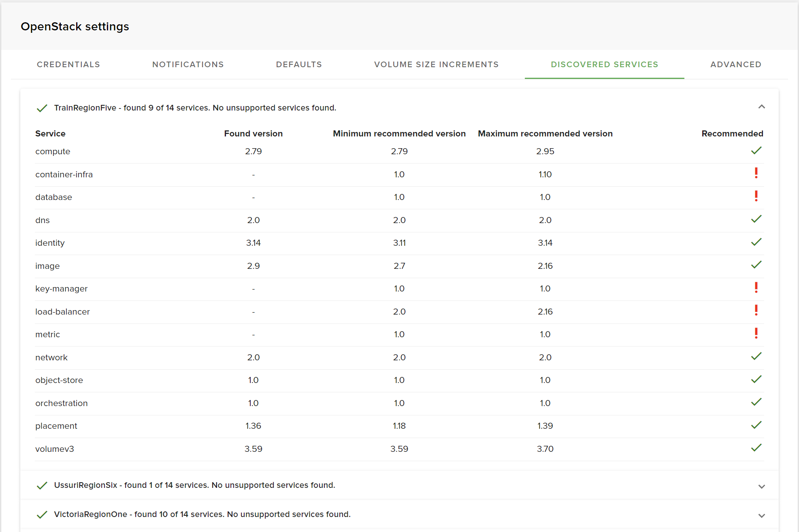The width and height of the screenshot is (799, 532).
Task: Click the database row red exclamation icon
Action: tap(756, 196)
